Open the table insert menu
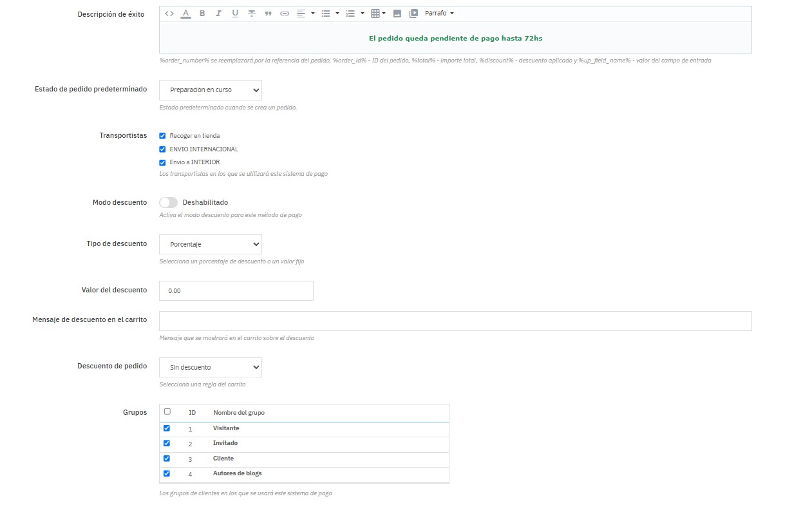Screen dimensions: 812x512 [379, 14]
